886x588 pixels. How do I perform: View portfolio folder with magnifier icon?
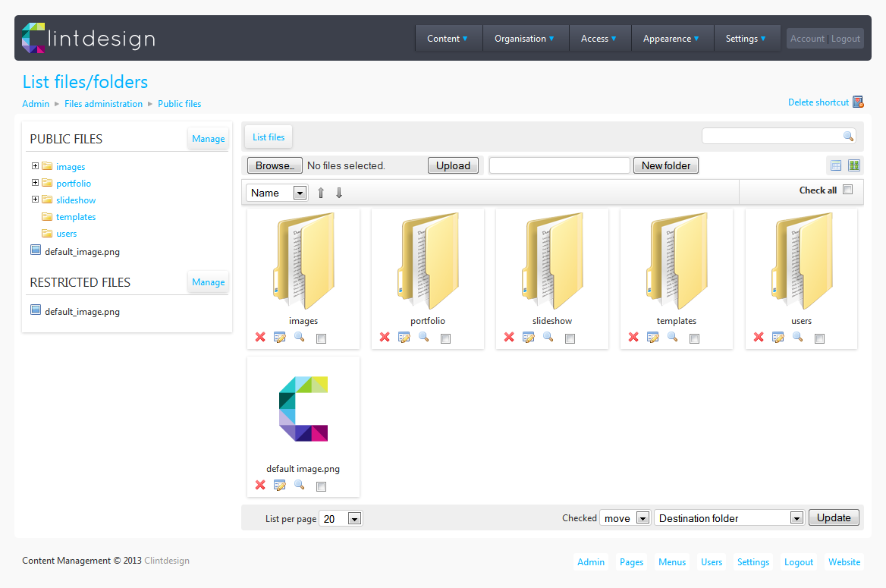pyautogui.click(x=424, y=337)
